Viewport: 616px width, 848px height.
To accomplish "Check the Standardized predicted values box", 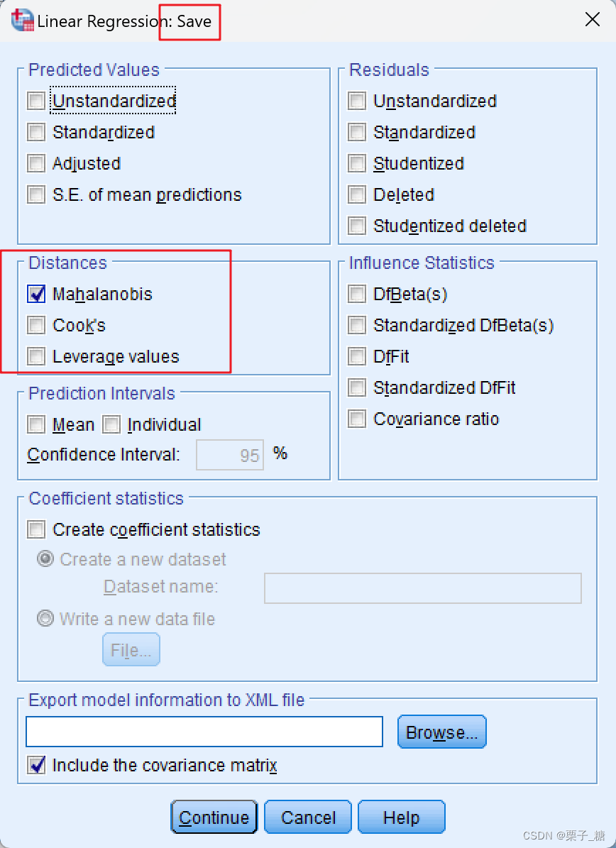I will coord(36,132).
